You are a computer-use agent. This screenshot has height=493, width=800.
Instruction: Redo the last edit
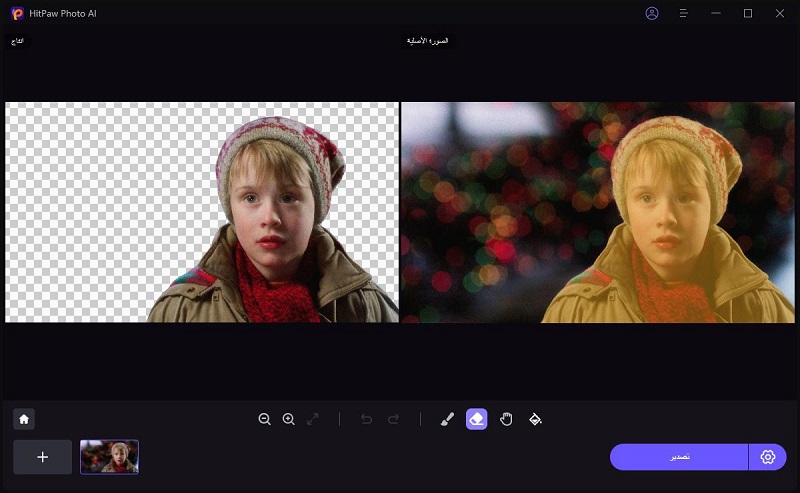393,419
